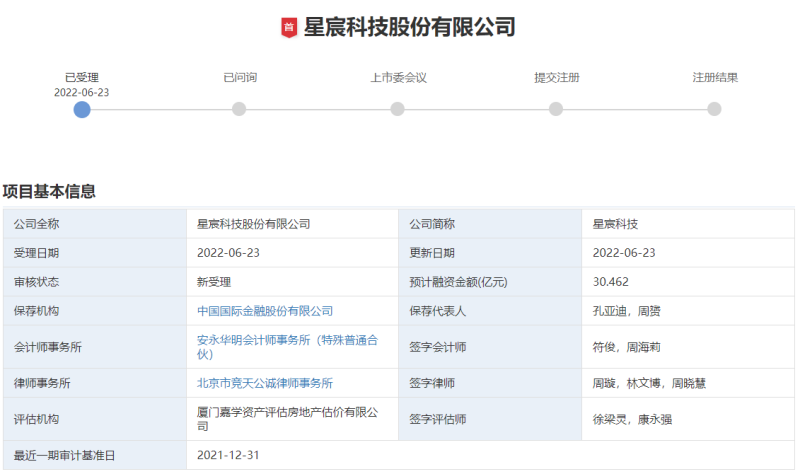The height and width of the screenshot is (474, 800).
Task: Click the 签字评估师 label cell
Action: [490, 419]
